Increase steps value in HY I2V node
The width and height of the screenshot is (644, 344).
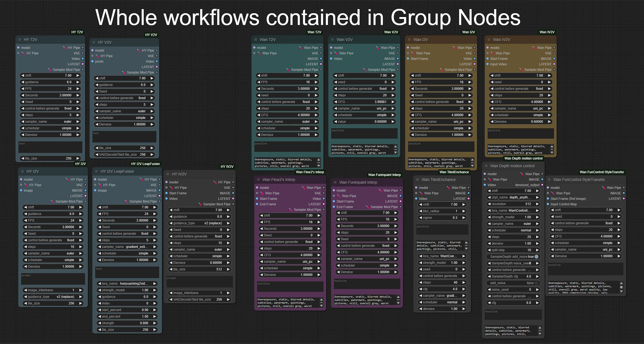[81, 247]
